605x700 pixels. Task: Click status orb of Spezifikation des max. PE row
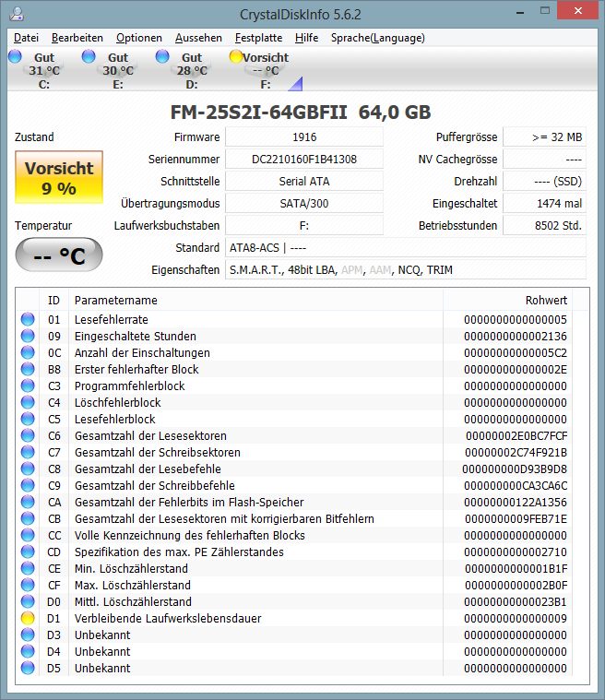[x=28, y=552]
